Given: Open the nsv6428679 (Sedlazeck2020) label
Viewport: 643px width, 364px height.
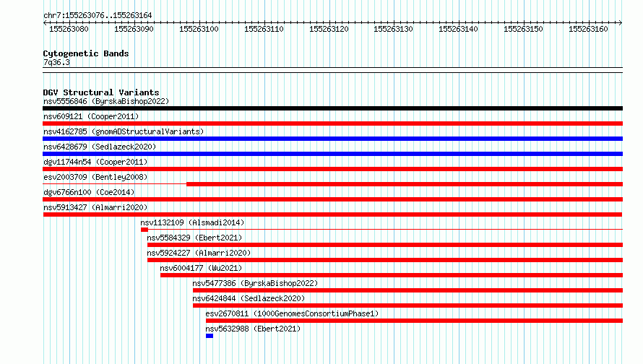Looking at the screenshot, I should click(x=100, y=147).
